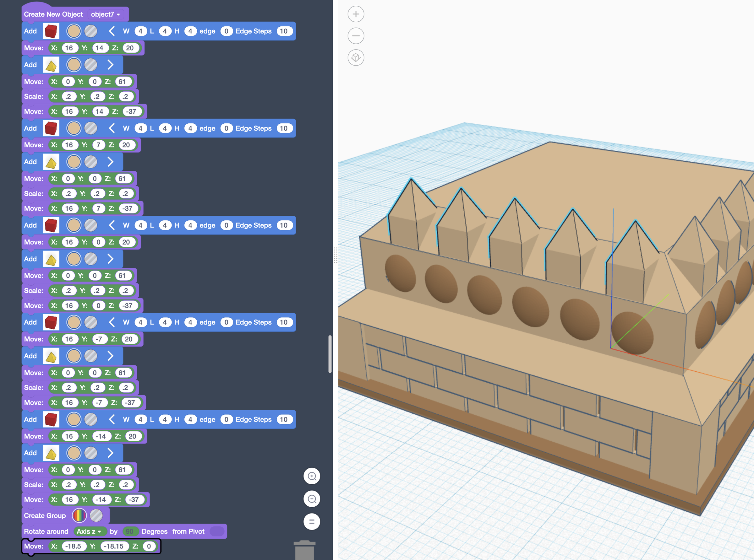The width and height of the screenshot is (754, 560).
Task: Click the fit-to-view icon below the magnifiers
Action: [312, 522]
